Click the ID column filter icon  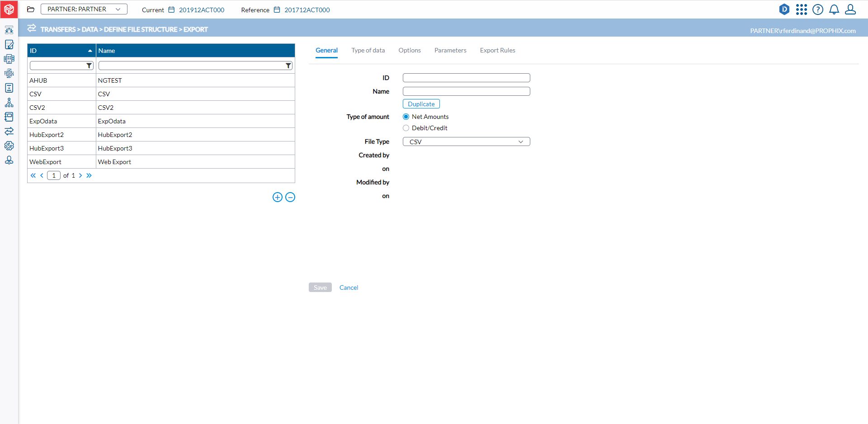click(x=89, y=66)
